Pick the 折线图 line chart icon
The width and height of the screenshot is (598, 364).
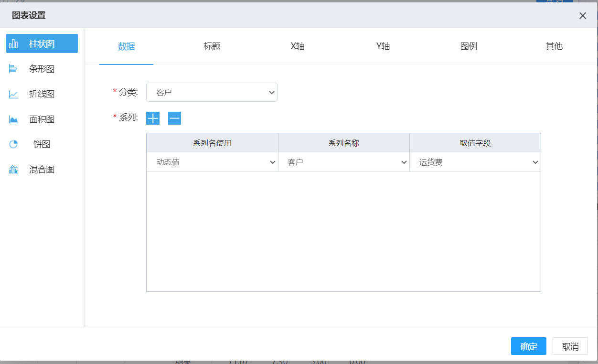coord(13,94)
